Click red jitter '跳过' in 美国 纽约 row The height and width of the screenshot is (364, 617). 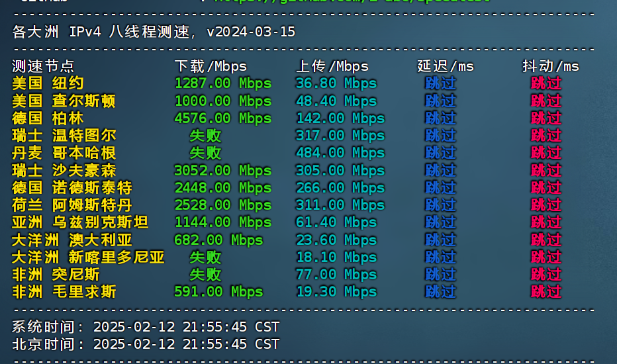pos(546,83)
